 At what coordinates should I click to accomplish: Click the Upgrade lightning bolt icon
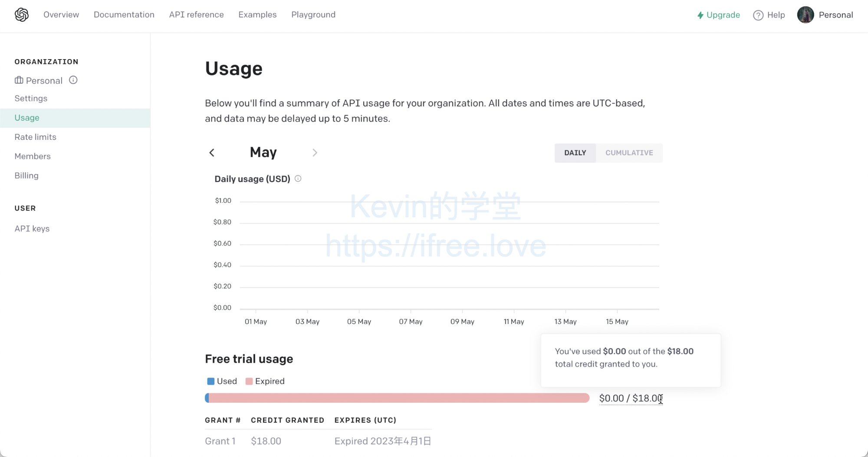700,15
